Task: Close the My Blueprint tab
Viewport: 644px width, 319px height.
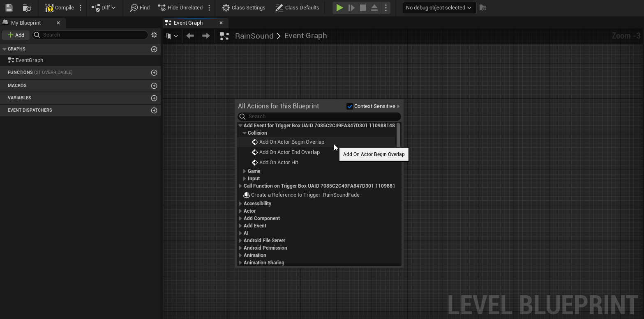Action: (58, 23)
